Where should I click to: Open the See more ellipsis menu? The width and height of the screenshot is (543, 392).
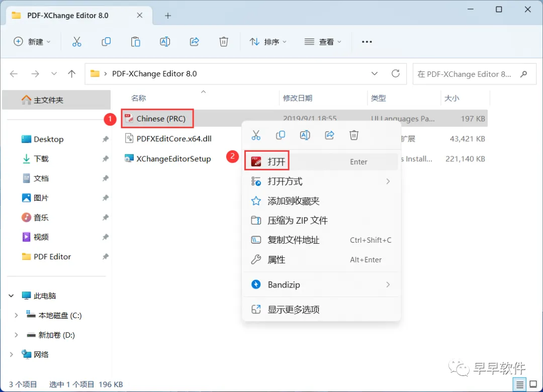[367, 42]
